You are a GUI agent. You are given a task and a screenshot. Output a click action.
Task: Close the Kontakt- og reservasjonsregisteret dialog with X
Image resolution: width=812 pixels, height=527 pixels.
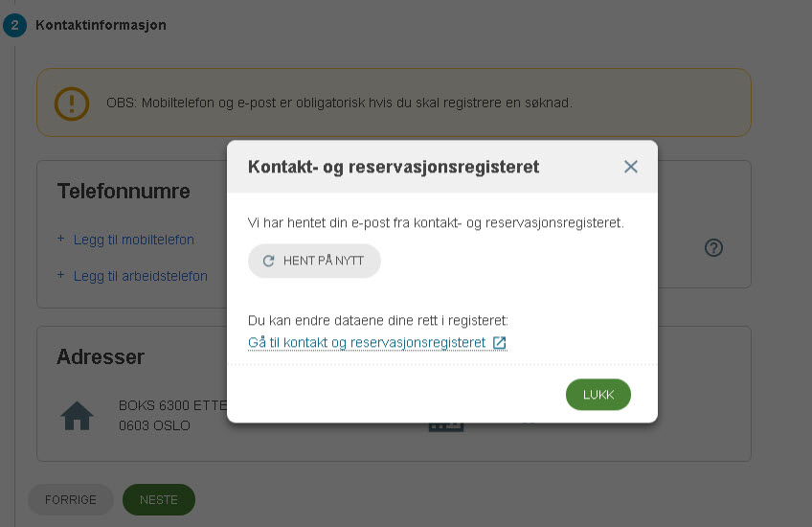click(x=630, y=167)
